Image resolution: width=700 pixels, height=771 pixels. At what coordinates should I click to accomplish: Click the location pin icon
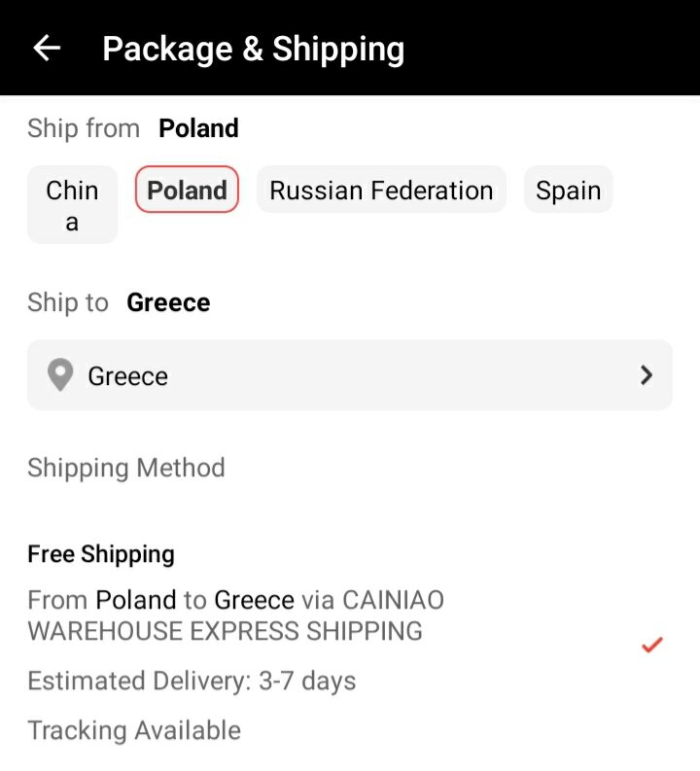click(60, 375)
